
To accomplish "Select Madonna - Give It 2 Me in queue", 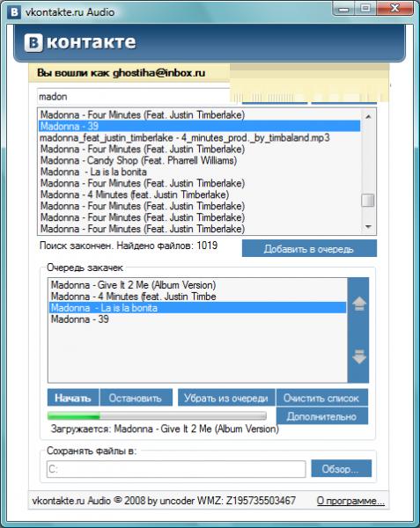I will (133, 285).
